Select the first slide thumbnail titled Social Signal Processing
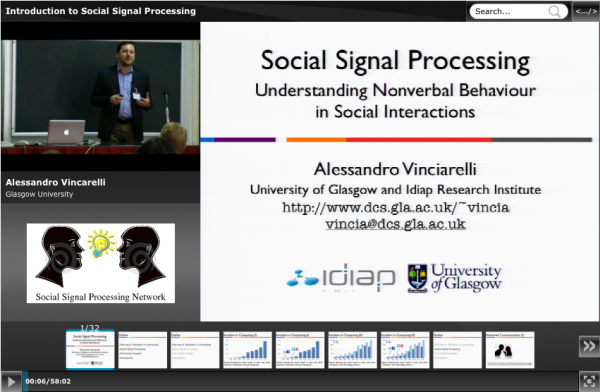The height and width of the screenshot is (392, 600). tap(90, 350)
